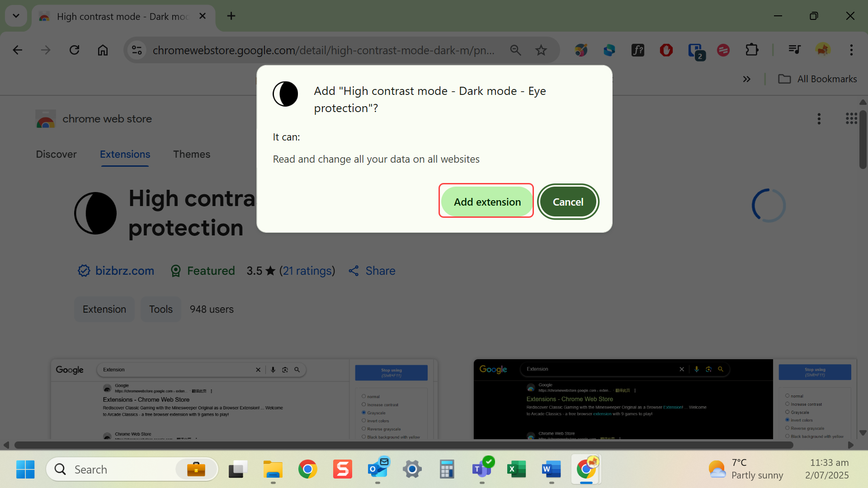Open Settings gear from taskbar

[412, 469]
